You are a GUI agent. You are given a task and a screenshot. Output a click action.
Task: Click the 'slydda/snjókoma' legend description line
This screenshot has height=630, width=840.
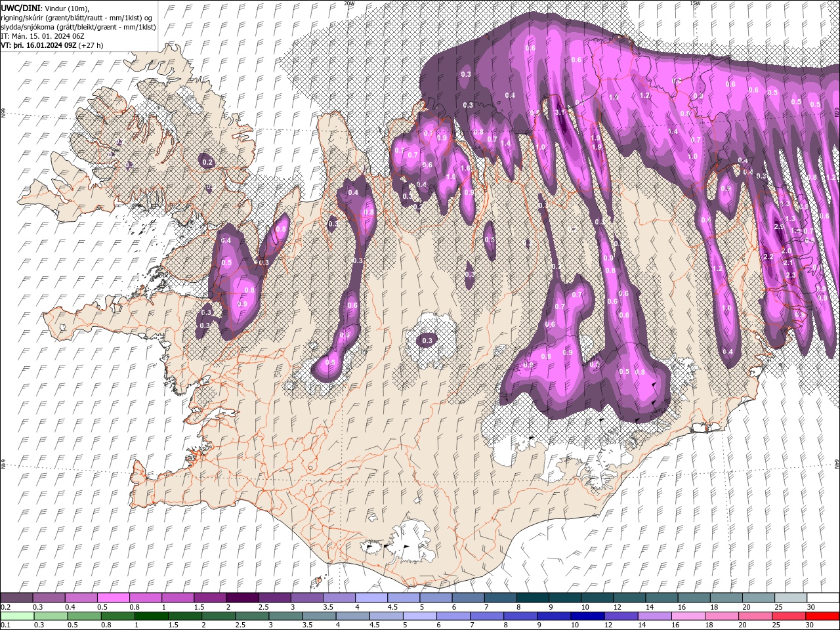click(79, 27)
